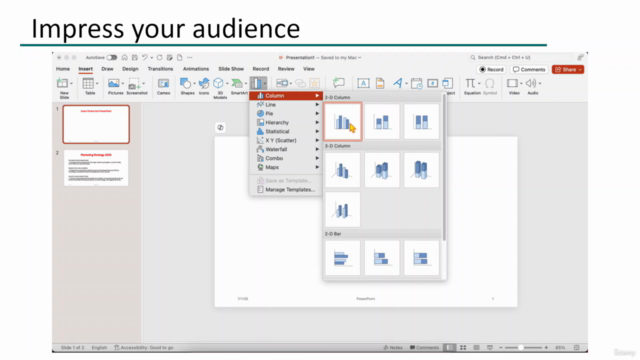The width and height of the screenshot is (640, 360).
Task: Expand the New Slide dropdown arrow
Action: tap(71, 84)
